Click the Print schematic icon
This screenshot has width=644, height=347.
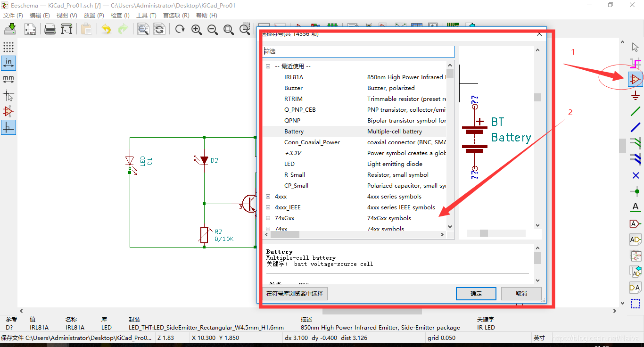[50, 29]
